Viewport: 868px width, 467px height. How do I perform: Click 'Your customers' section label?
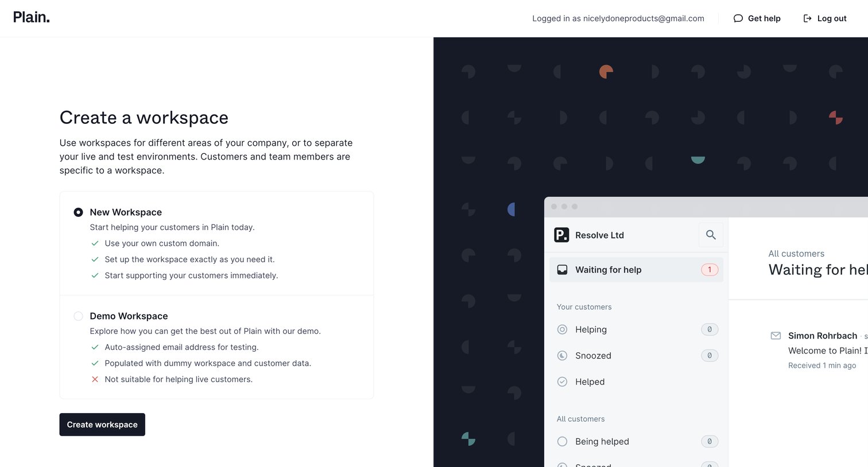click(584, 307)
